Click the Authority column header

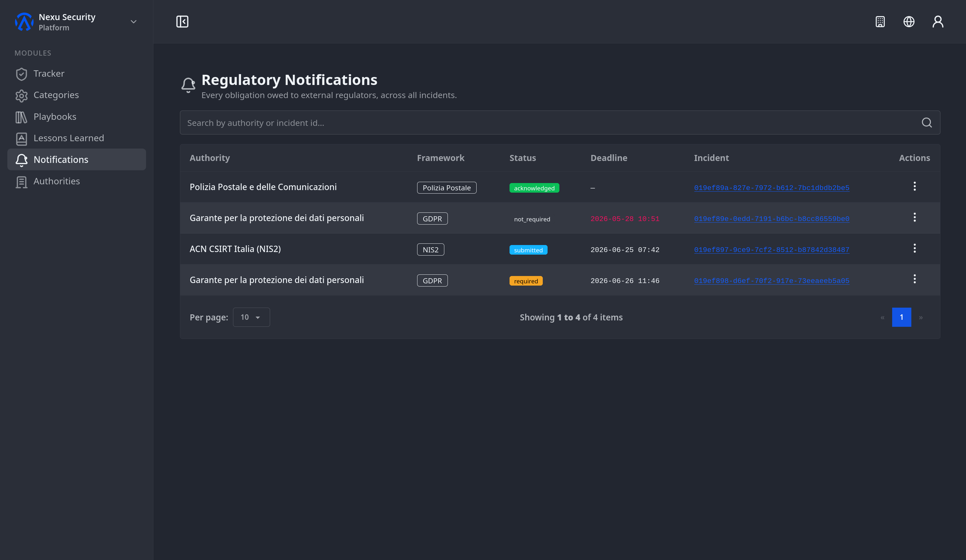(x=210, y=158)
